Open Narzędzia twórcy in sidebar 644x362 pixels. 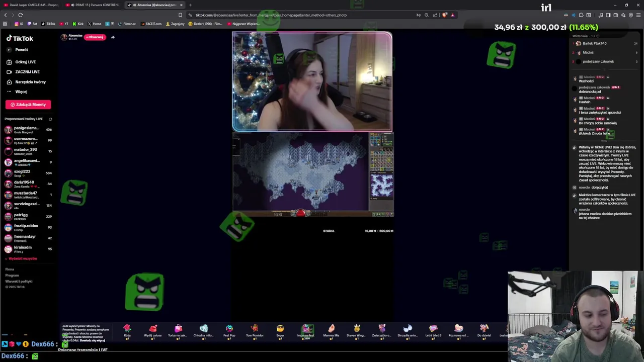(x=26, y=82)
